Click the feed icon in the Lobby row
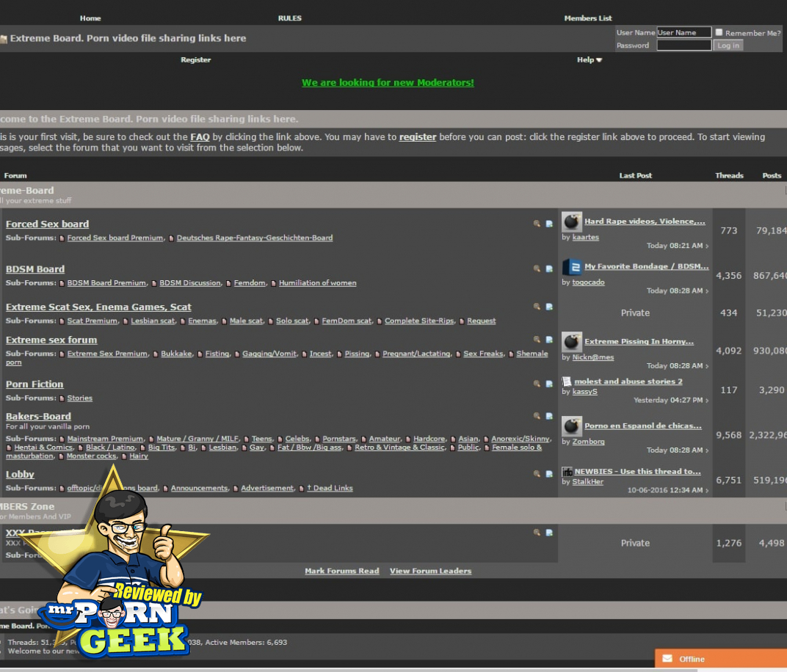787x672 pixels. (x=549, y=474)
